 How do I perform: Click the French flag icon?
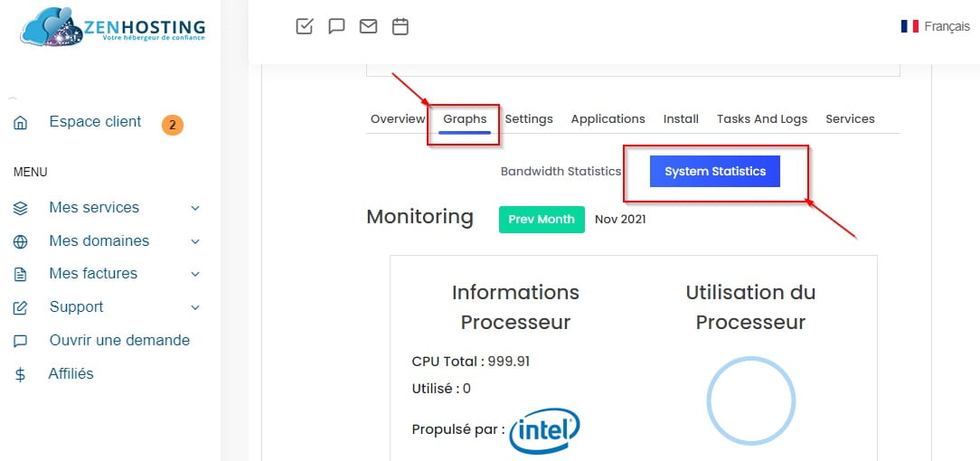click(909, 26)
